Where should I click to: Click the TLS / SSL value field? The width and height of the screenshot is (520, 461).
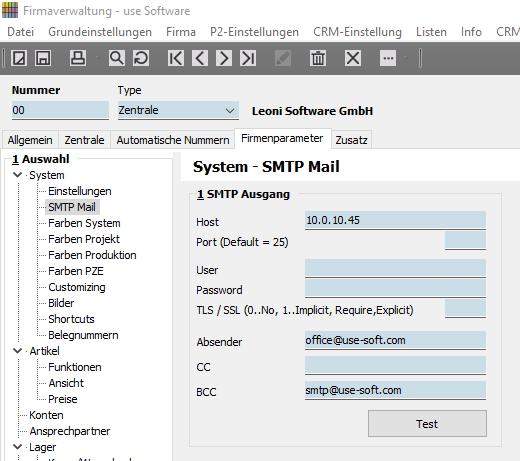click(x=465, y=308)
